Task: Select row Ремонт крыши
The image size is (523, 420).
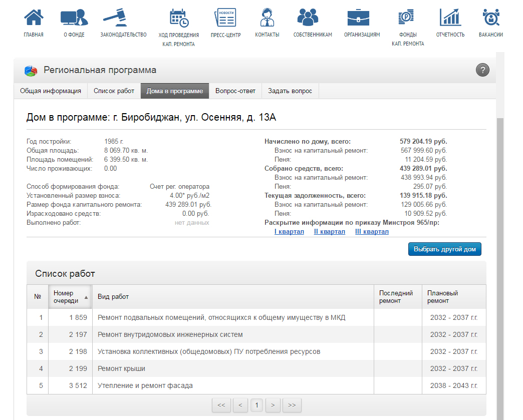Action: click(256, 368)
